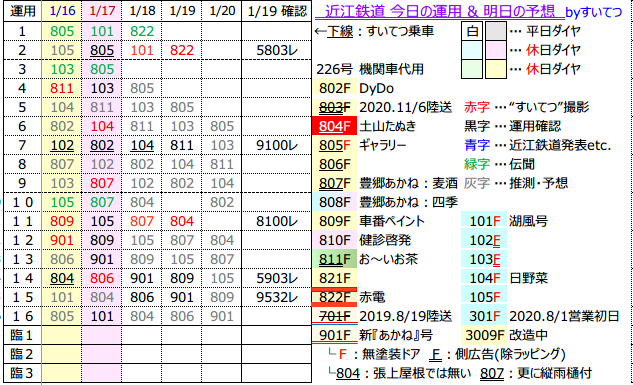
Task: Click red 811 in row 4
Action: coord(62,88)
